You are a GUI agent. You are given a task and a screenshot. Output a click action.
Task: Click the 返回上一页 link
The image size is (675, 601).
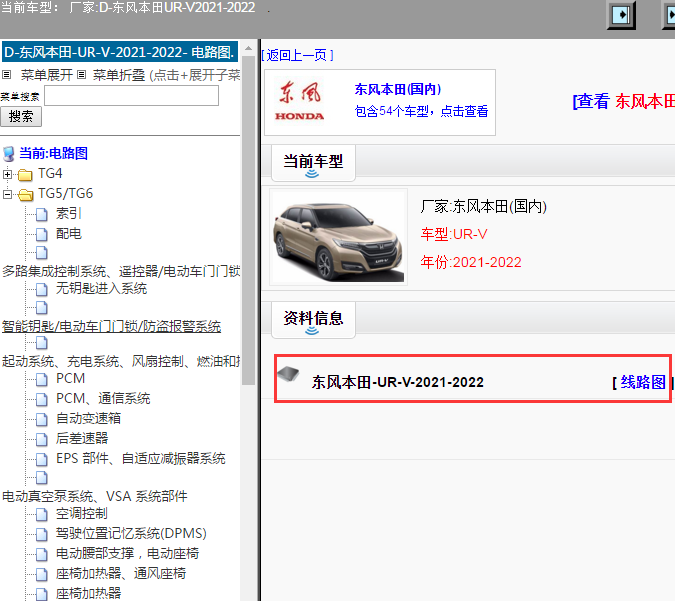pyautogui.click(x=297, y=55)
